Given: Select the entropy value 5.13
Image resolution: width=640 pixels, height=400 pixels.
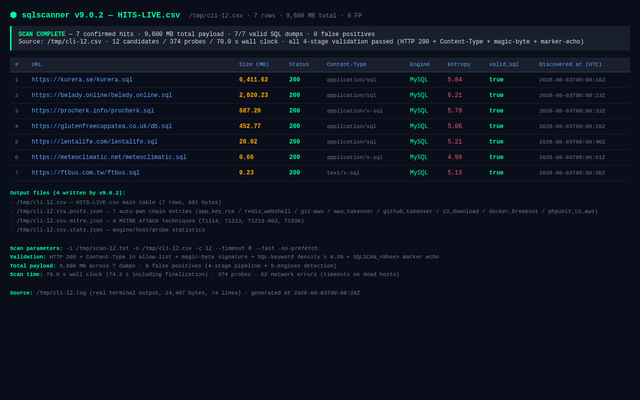Looking at the screenshot, I should [454, 173].
